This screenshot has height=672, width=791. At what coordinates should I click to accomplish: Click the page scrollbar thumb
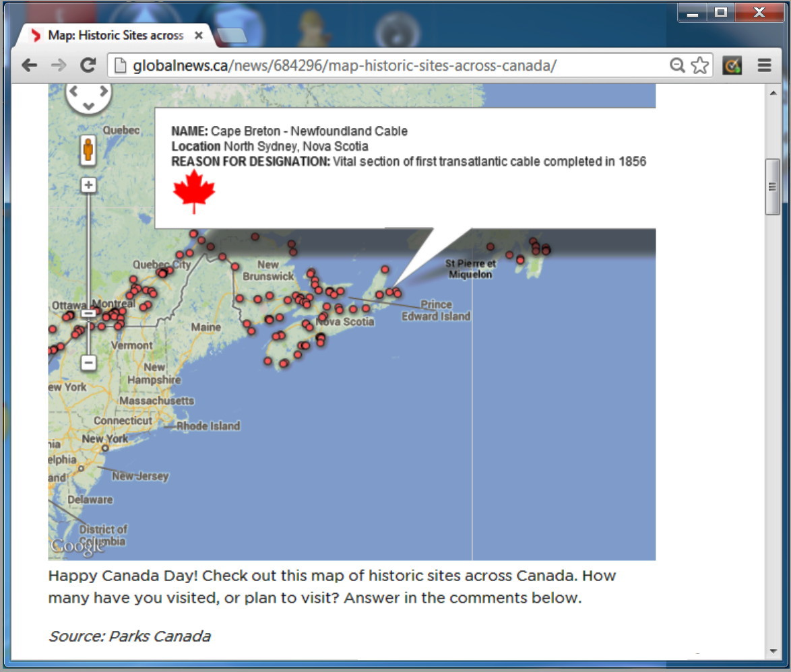pos(772,187)
